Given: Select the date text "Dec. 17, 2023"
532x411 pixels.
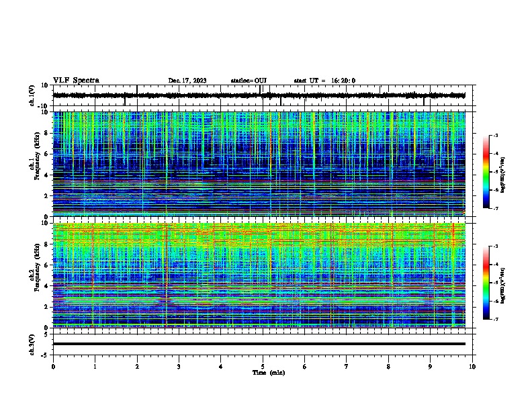Looking at the screenshot, I should (x=187, y=81).
